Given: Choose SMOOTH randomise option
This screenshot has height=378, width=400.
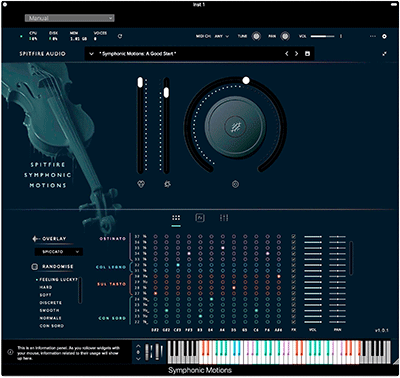Looking at the screenshot, I should click(x=49, y=310).
